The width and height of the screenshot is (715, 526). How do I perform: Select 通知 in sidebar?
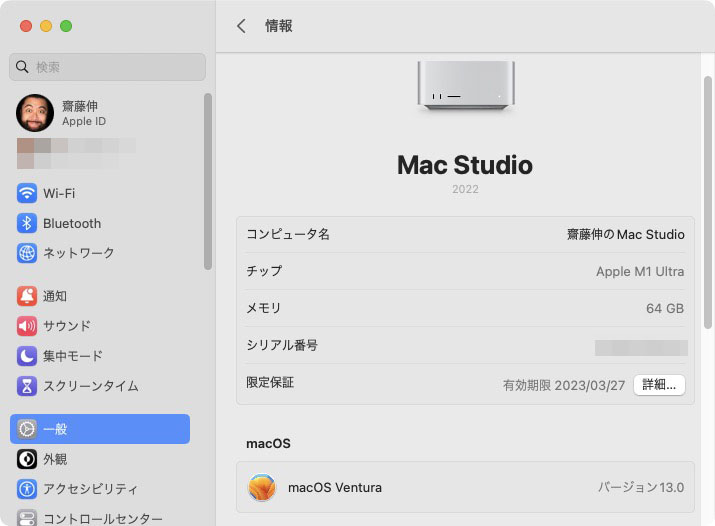click(x=55, y=296)
